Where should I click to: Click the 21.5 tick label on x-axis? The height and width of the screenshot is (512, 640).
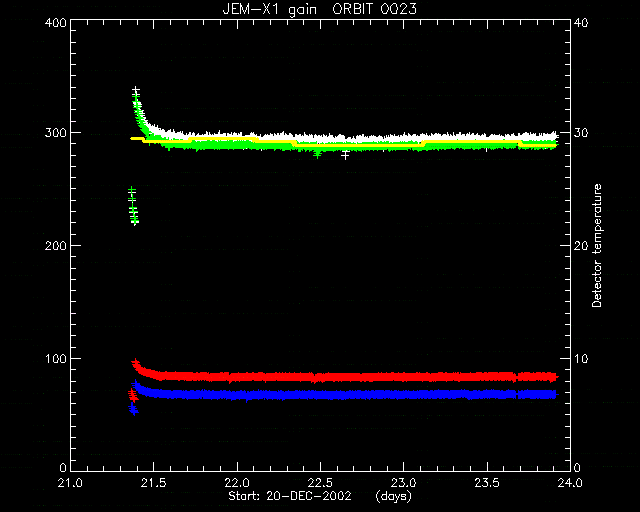click(x=154, y=483)
